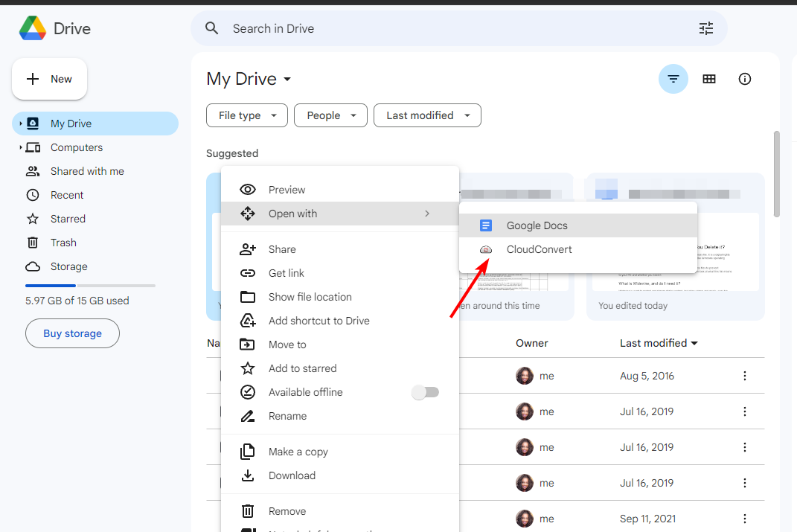Open the My Drive title dropdown

click(x=249, y=79)
